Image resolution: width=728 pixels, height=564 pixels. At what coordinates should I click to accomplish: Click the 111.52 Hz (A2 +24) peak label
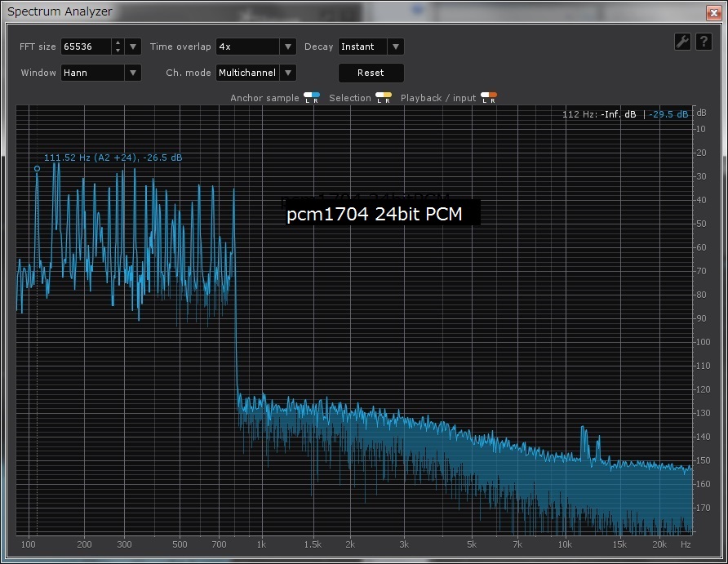pos(113,158)
